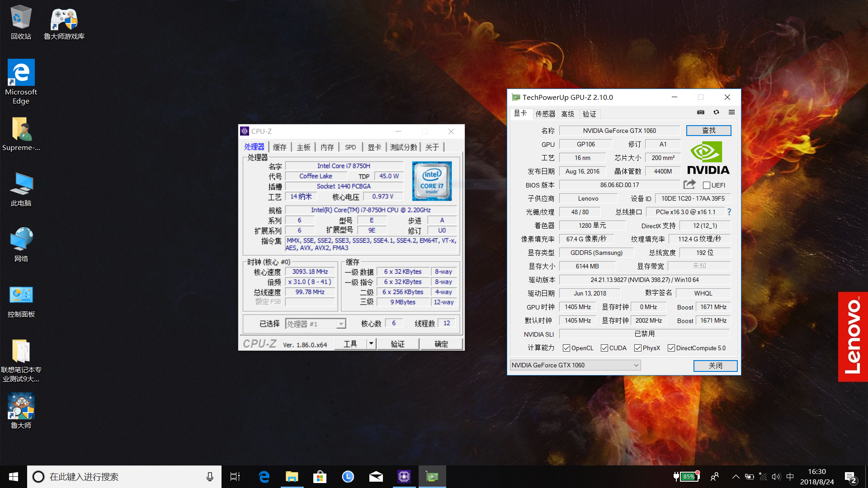Open the blue clock app on taskbar

click(348, 477)
